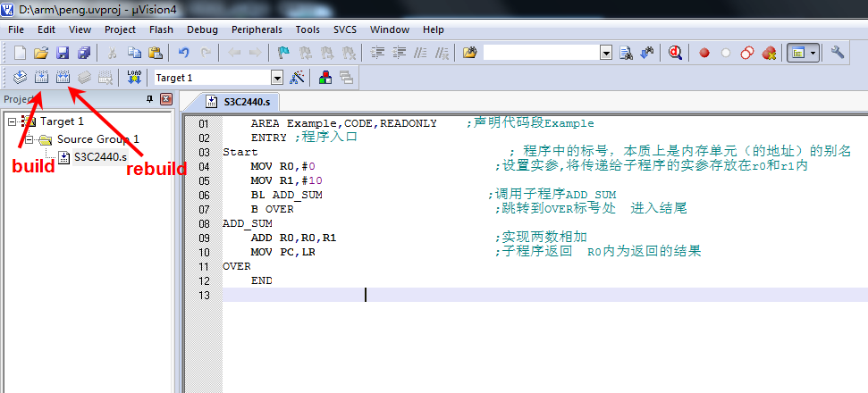Image resolution: width=868 pixels, height=393 pixels.
Task: Navigate backwards with the left arrow
Action: (235, 53)
